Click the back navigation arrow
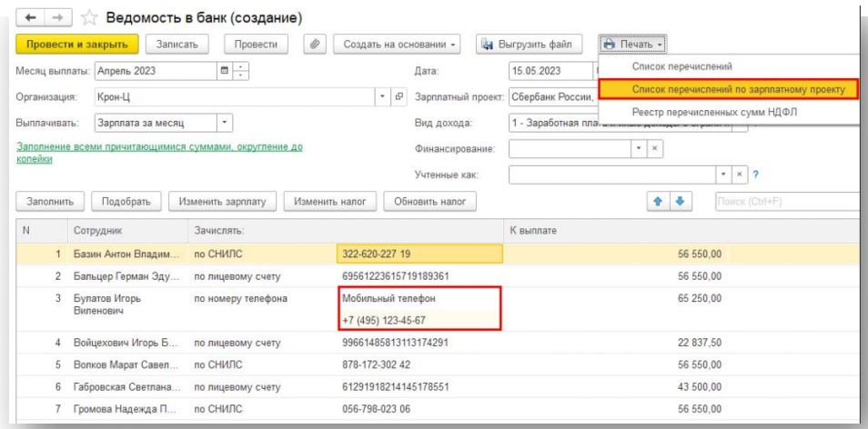868x429 pixels. (x=29, y=18)
